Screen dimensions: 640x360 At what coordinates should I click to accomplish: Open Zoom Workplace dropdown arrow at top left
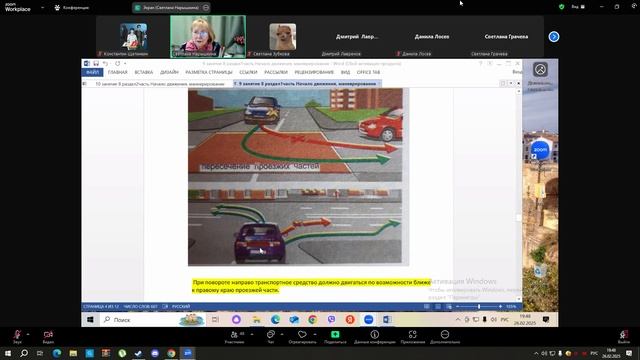42,7
